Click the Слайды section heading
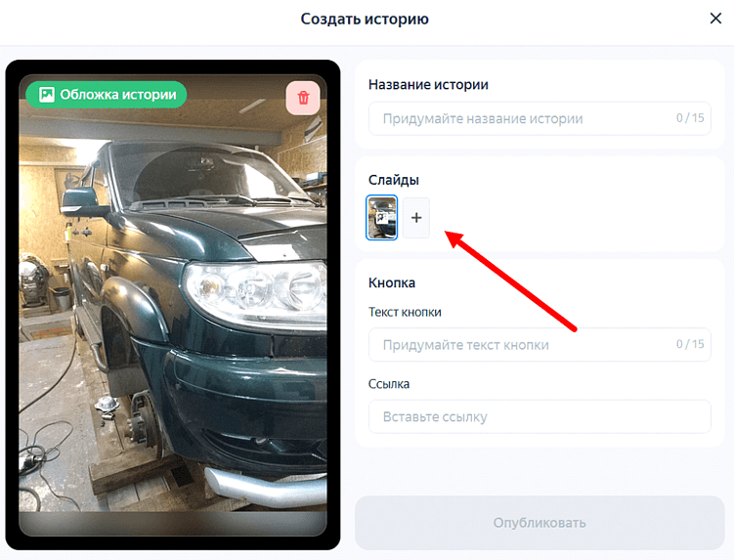The height and width of the screenshot is (560, 734). tap(393, 180)
